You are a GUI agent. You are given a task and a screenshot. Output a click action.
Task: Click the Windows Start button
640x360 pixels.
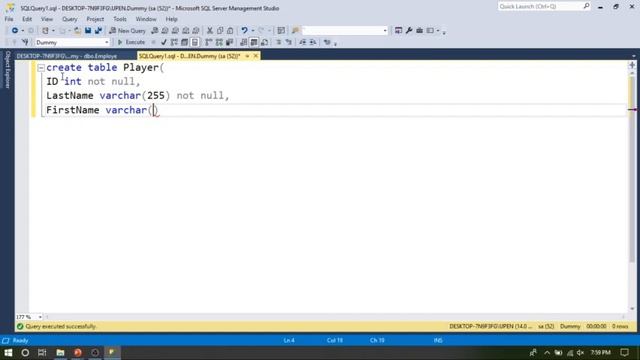click(x=8, y=352)
